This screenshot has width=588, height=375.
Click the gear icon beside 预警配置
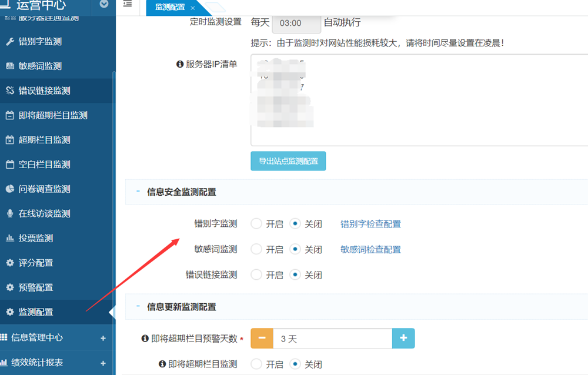9,287
